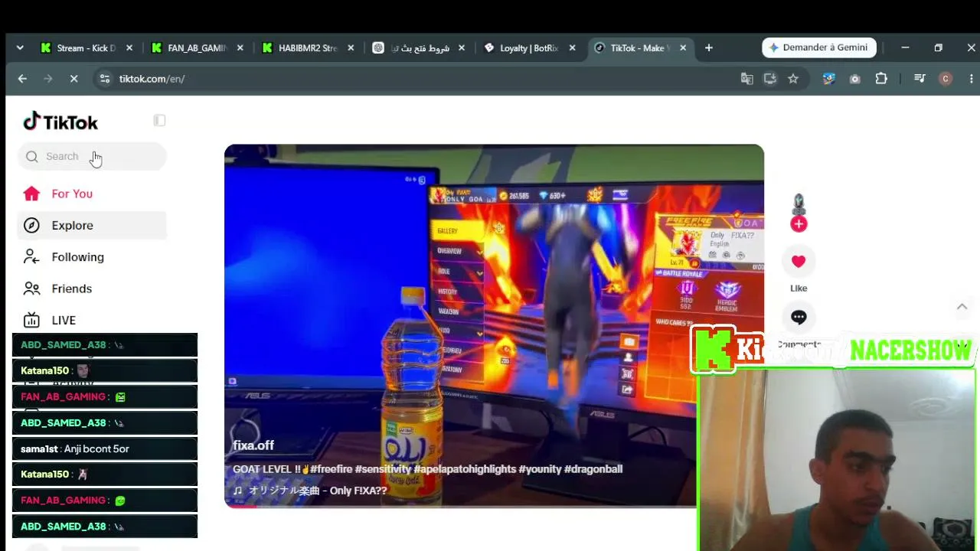Translate this page with the translate icon
The height and width of the screenshot is (551, 980).
tap(746, 79)
